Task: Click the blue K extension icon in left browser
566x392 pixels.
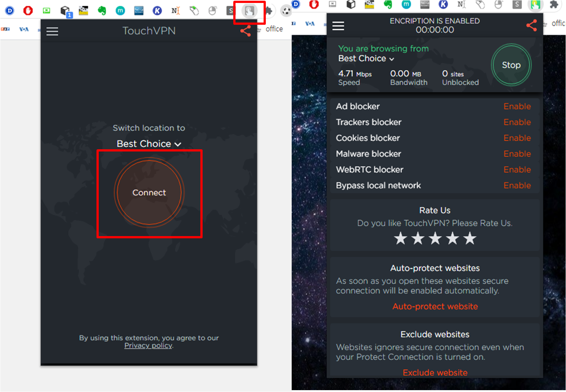Action: coord(157,10)
